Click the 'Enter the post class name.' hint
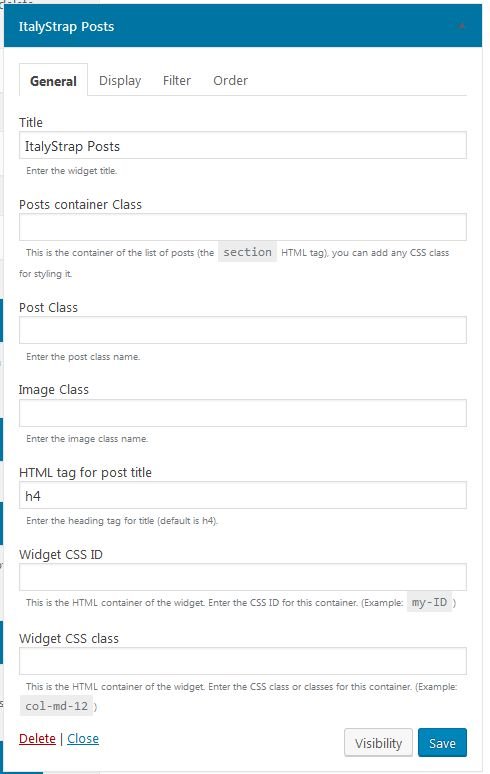490x774 pixels. coord(83,356)
